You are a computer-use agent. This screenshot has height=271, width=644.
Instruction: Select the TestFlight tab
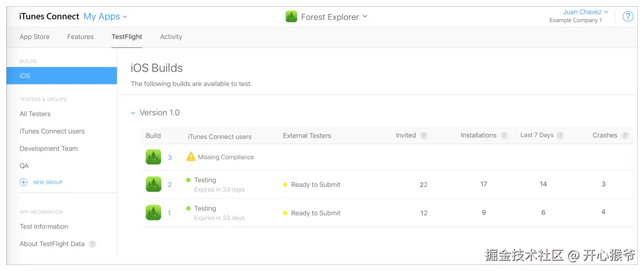(x=127, y=37)
